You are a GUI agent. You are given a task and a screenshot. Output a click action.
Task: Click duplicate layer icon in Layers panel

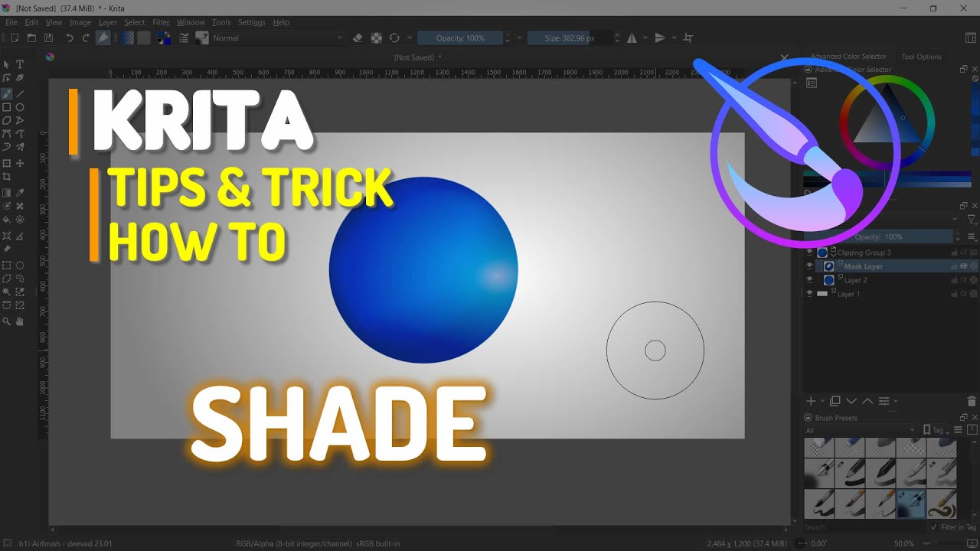coord(835,401)
